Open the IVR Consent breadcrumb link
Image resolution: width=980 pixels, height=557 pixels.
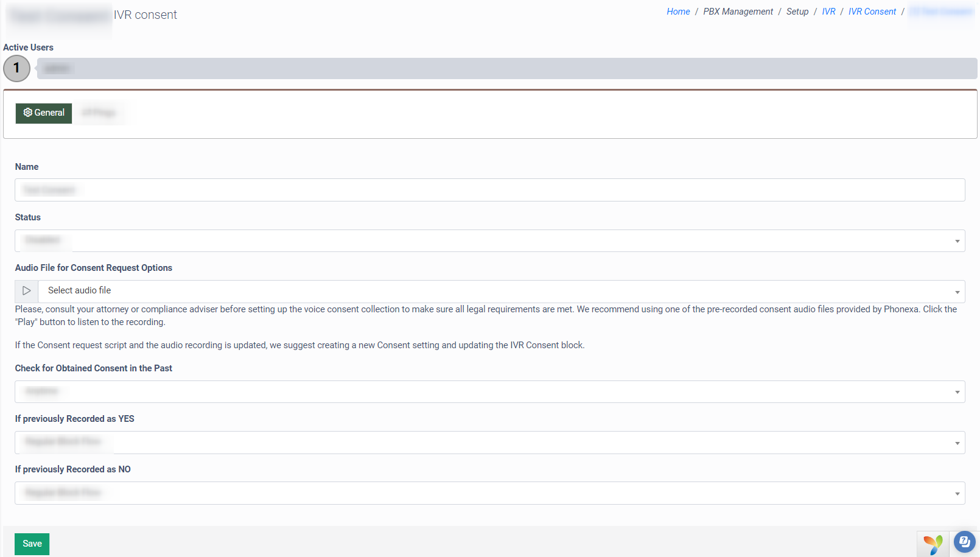pyautogui.click(x=872, y=12)
